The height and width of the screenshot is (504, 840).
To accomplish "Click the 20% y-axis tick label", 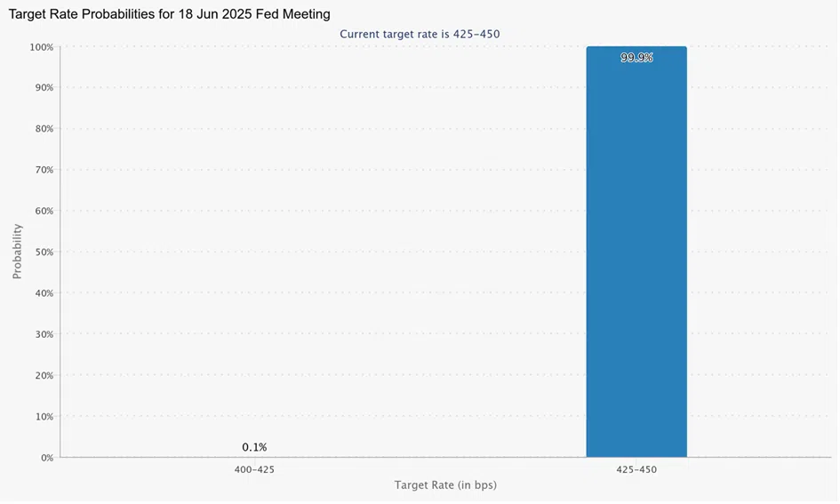I will (x=44, y=375).
